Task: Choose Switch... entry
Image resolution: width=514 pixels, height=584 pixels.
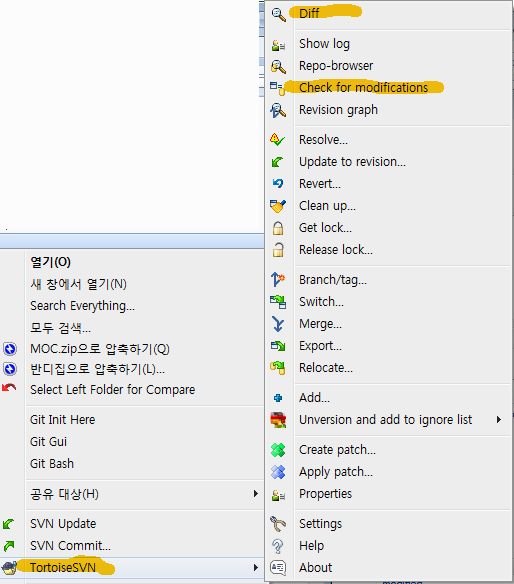Action: coord(321,302)
